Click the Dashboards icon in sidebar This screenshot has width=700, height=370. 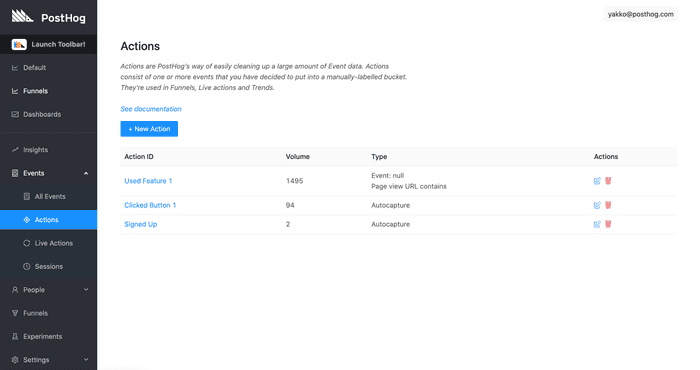coord(15,114)
